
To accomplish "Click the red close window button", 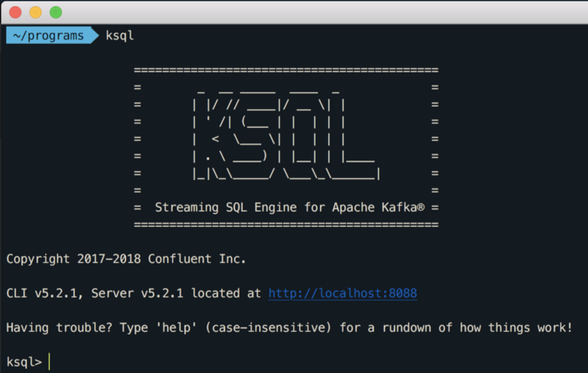I will pyautogui.click(x=15, y=13).
